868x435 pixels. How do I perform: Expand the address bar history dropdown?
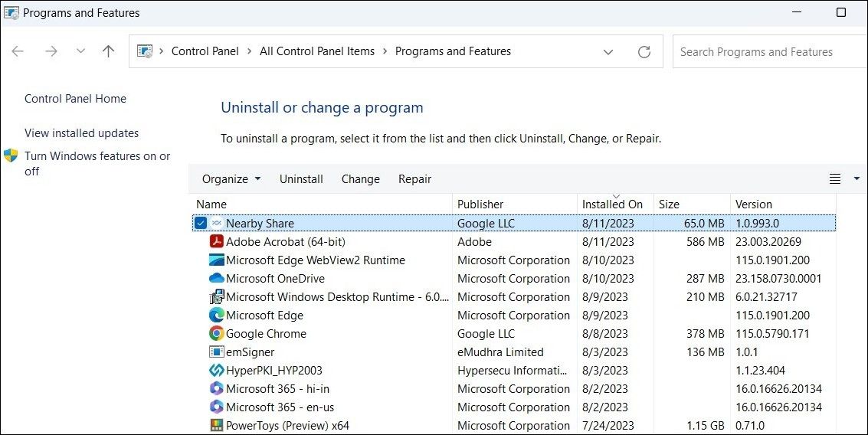click(608, 52)
